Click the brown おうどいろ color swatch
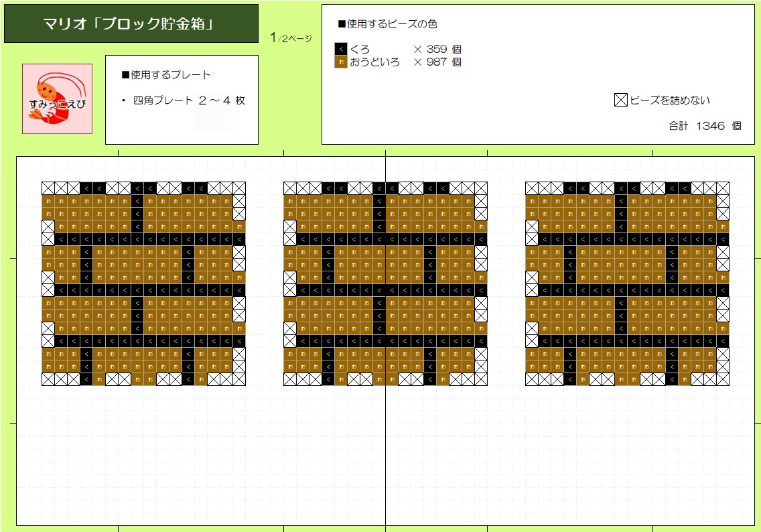 pyautogui.click(x=341, y=62)
